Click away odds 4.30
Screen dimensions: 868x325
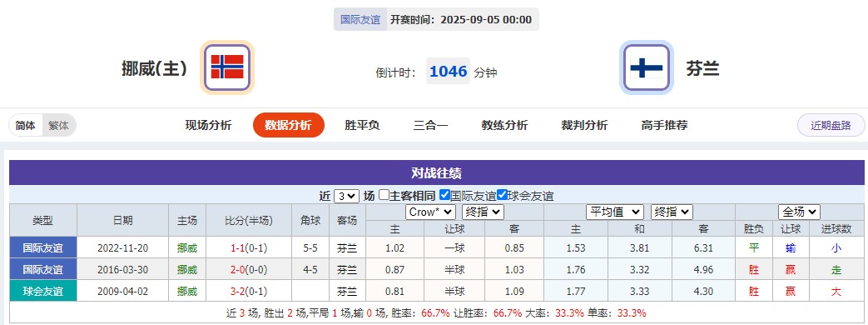(x=703, y=291)
